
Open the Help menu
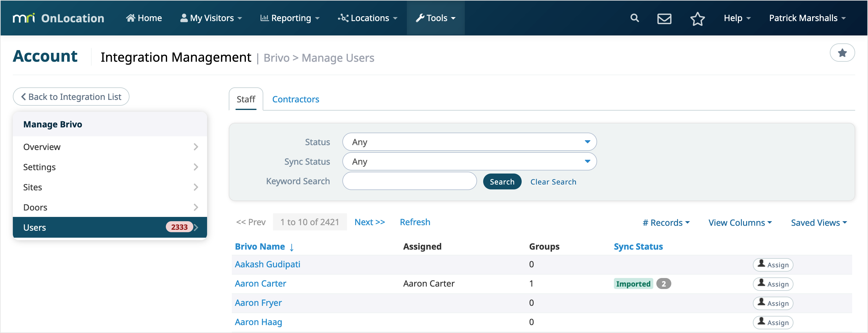coord(737,18)
